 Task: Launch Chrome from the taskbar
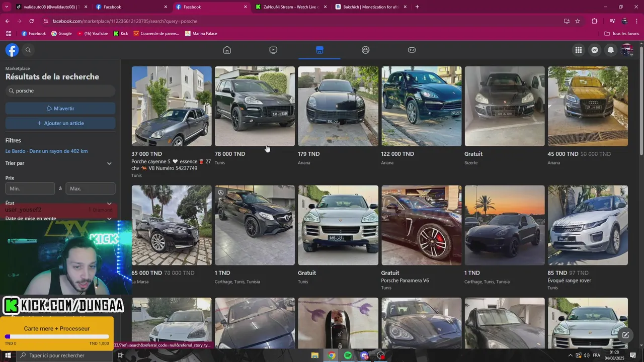pyautogui.click(x=332, y=355)
